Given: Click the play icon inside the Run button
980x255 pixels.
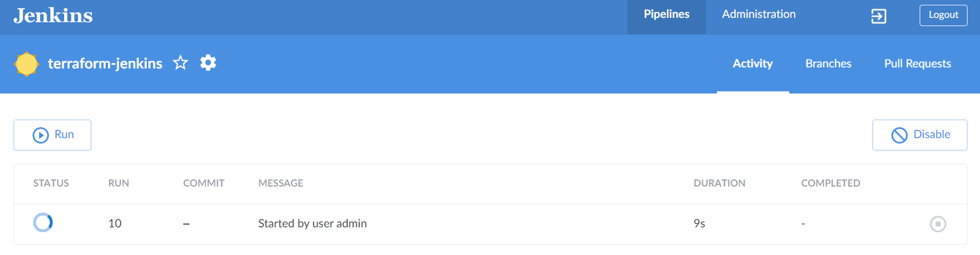Looking at the screenshot, I should (x=40, y=136).
